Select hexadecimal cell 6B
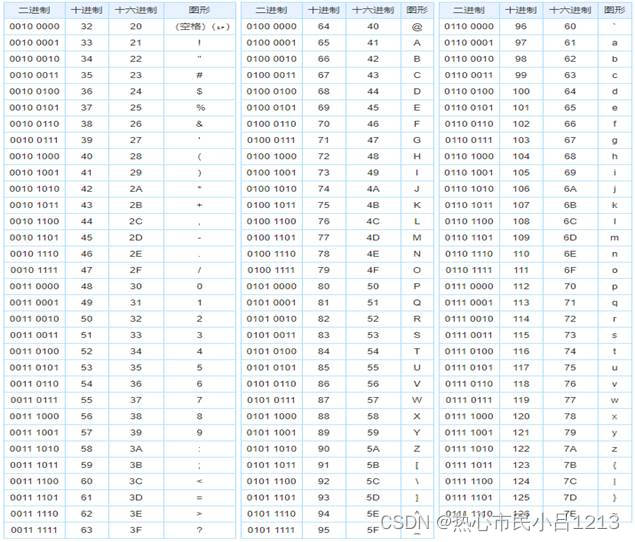 570,205
